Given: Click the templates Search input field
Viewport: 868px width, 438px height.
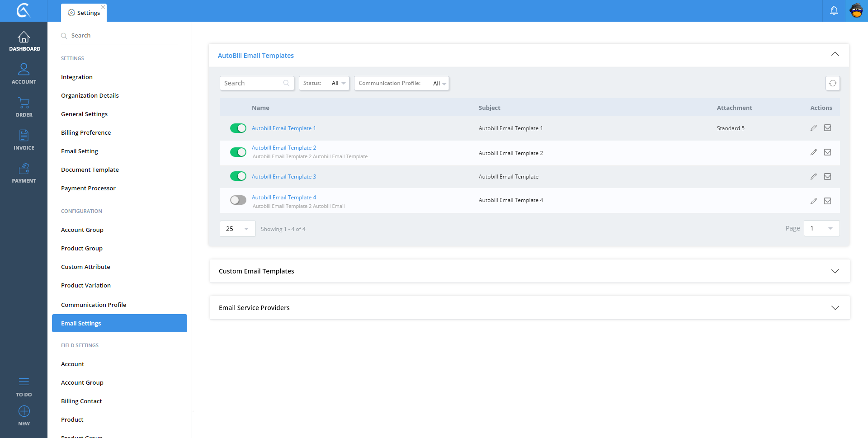Looking at the screenshot, I should click(x=252, y=83).
